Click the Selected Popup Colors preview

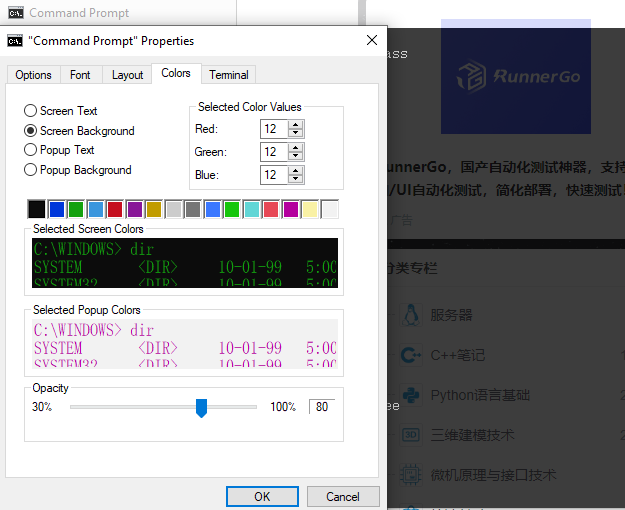click(185, 344)
